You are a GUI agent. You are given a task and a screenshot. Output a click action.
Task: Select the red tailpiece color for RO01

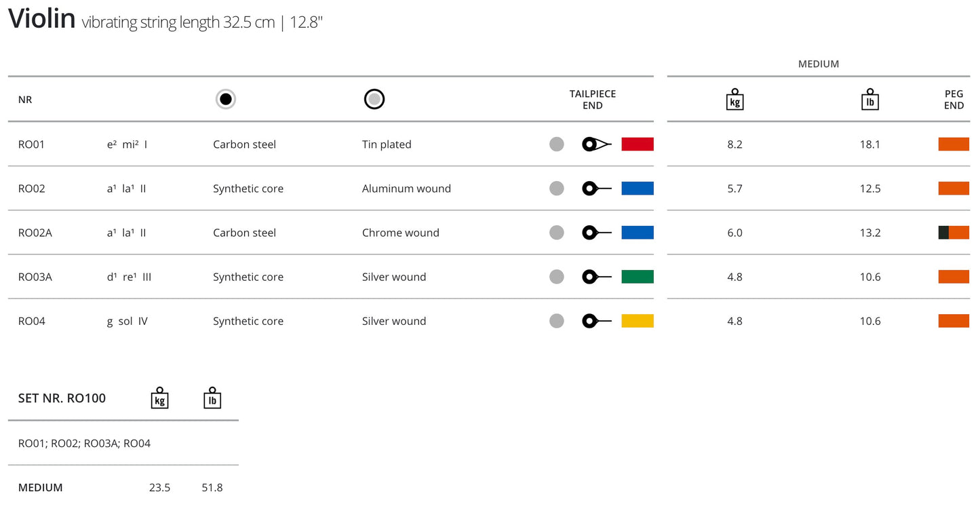coord(638,144)
